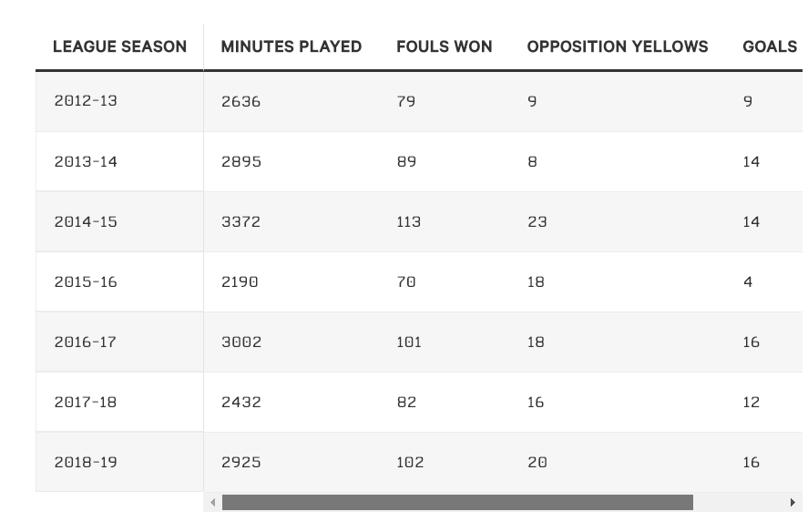Click the empty scrollbar track right of the thumb
808x532 pixels.
point(740,502)
